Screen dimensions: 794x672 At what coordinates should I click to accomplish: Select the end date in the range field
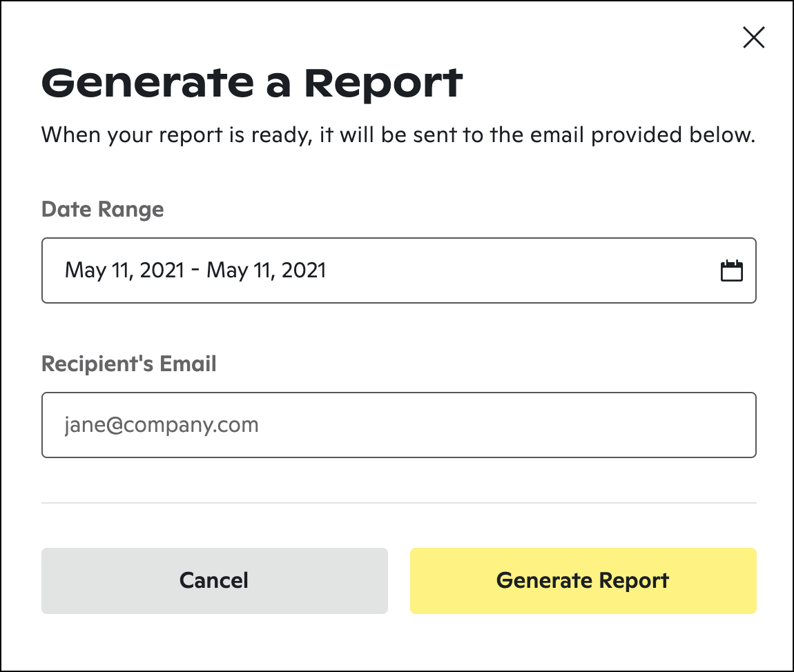pyautogui.click(x=266, y=270)
